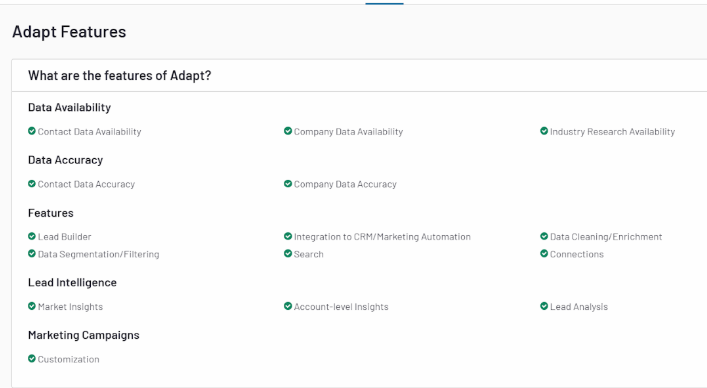The width and height of the screenshot is (707, 388).
Task: Click the Company Data Availability label
Action: [348, 132]
